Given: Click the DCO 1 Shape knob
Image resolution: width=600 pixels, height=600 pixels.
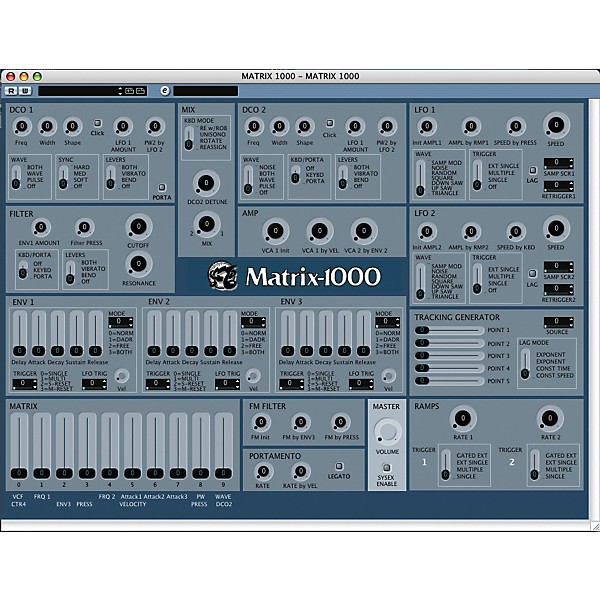Looking at the screenshot, I should [x=72, y=126].
